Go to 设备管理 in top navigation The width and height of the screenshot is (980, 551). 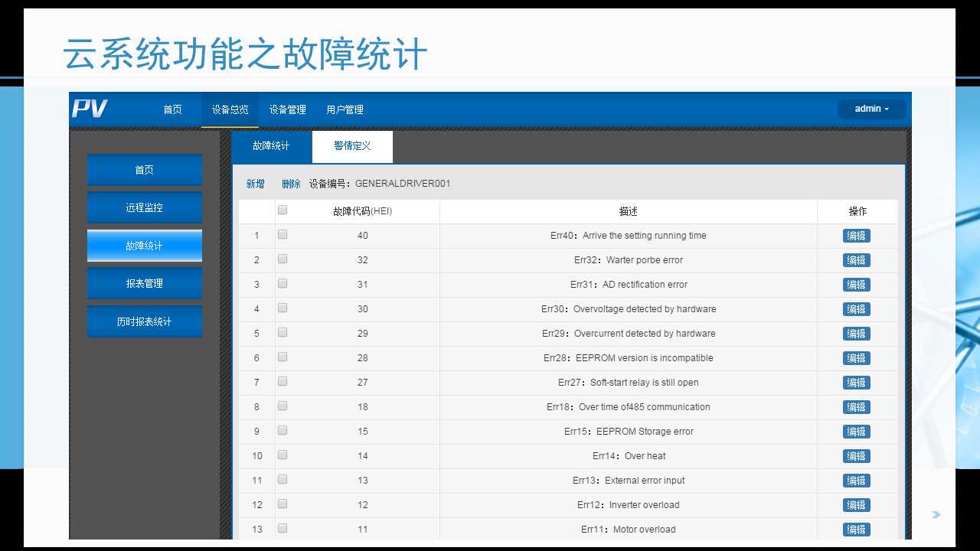click(x=287, y=110)
